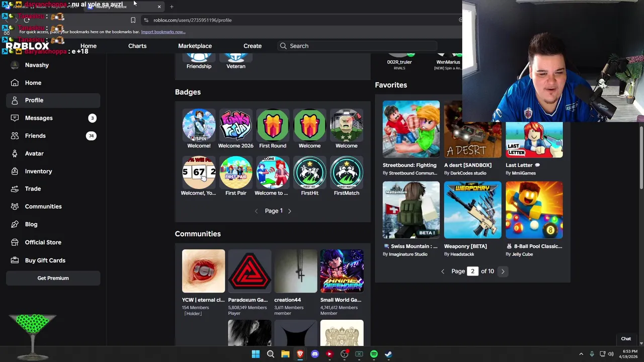
Task: Click the Roblox search field
Action: pyautogui.click(x=357, y=46)
